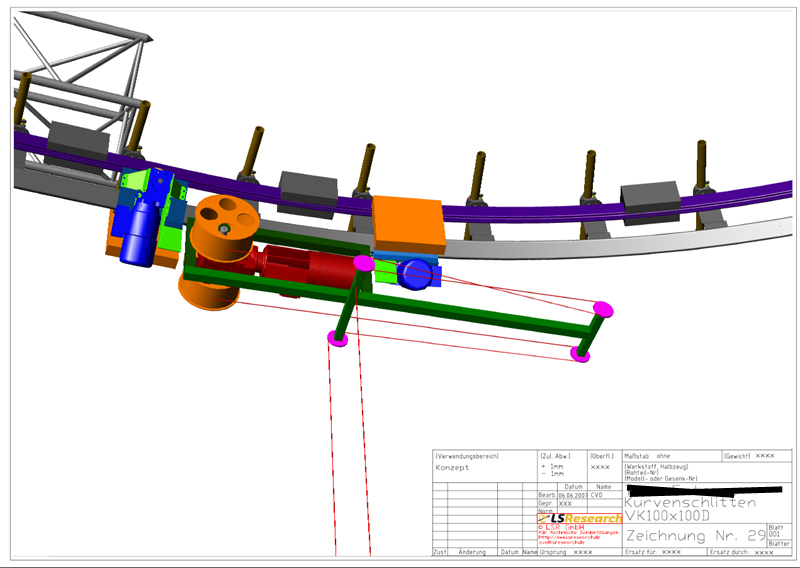Screen dimensions: 800x568
Task: Click the LSResearch company logo
Action: 580,518
